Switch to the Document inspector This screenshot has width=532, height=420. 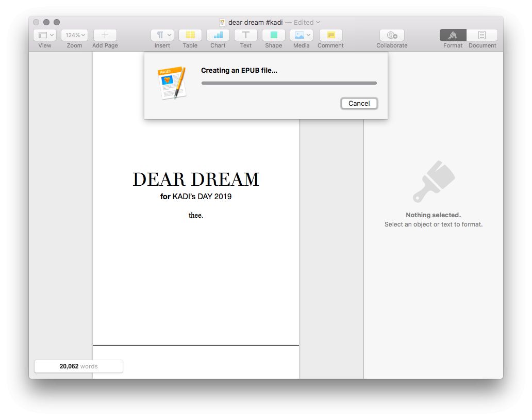click(482, 35)
